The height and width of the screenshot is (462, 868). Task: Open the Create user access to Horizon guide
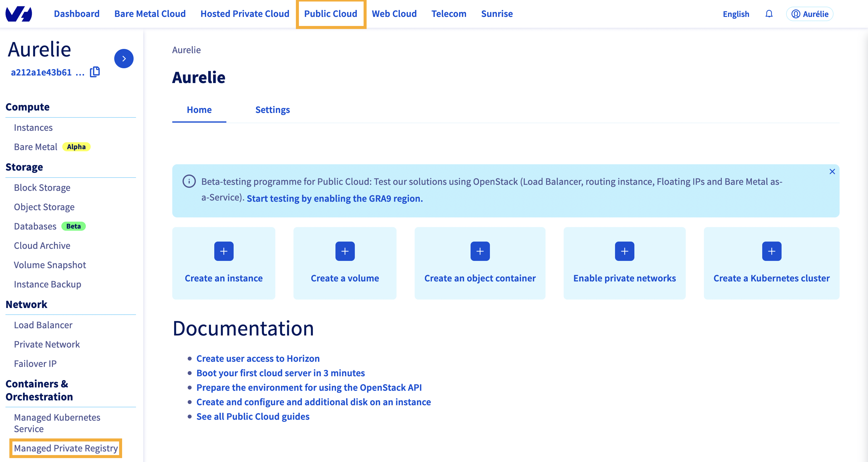(258, 358)
